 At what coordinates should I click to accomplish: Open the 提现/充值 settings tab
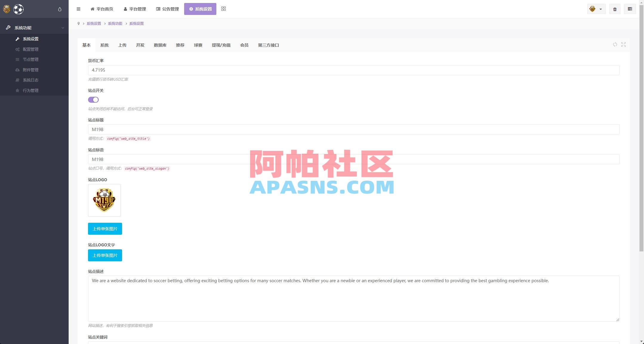click(221, 45)
